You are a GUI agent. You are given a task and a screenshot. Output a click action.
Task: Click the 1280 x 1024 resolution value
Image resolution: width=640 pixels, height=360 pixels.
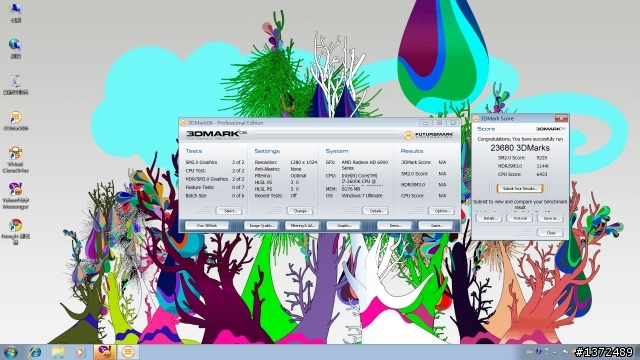tap(303, 162)
